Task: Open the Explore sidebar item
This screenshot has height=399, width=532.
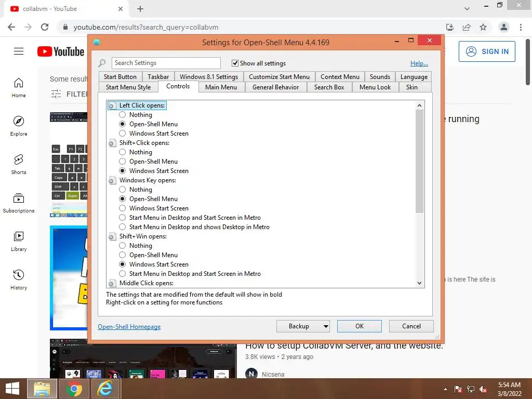Action: pos(19,126)
